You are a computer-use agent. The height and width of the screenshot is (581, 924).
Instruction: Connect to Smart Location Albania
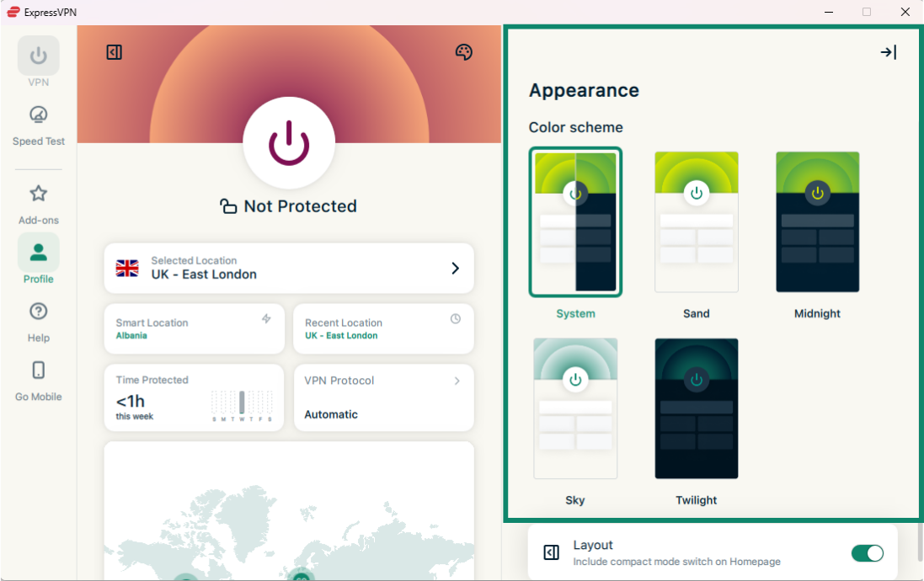coord(194,329)
